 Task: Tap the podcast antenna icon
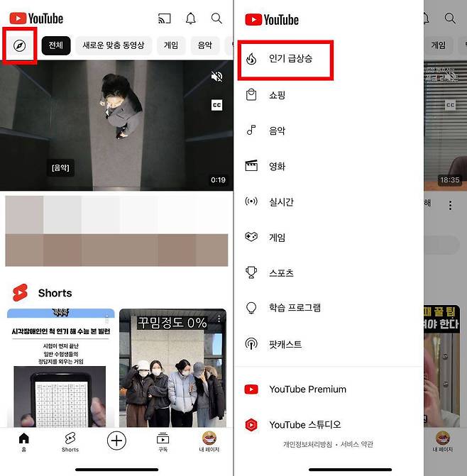[251, 343]
